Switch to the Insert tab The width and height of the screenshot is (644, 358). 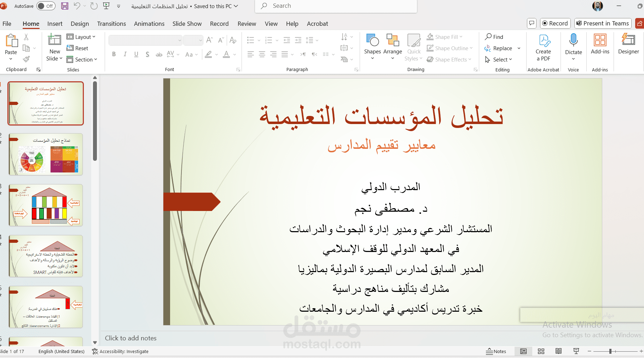[x=55, y=24]
